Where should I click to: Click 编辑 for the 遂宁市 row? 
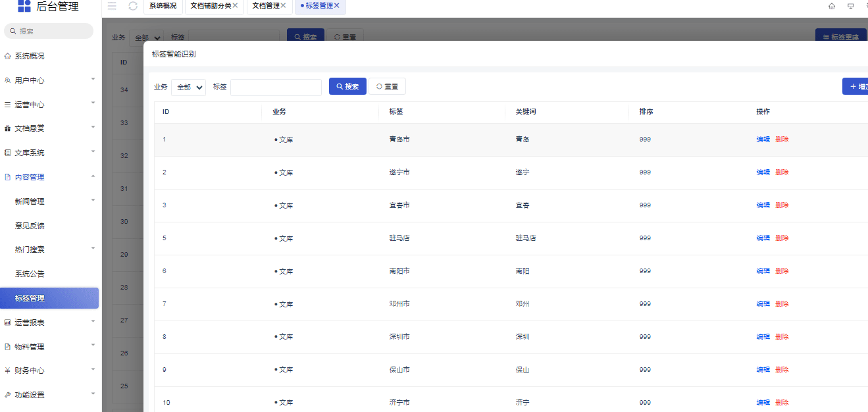click(x=763, y=172)
